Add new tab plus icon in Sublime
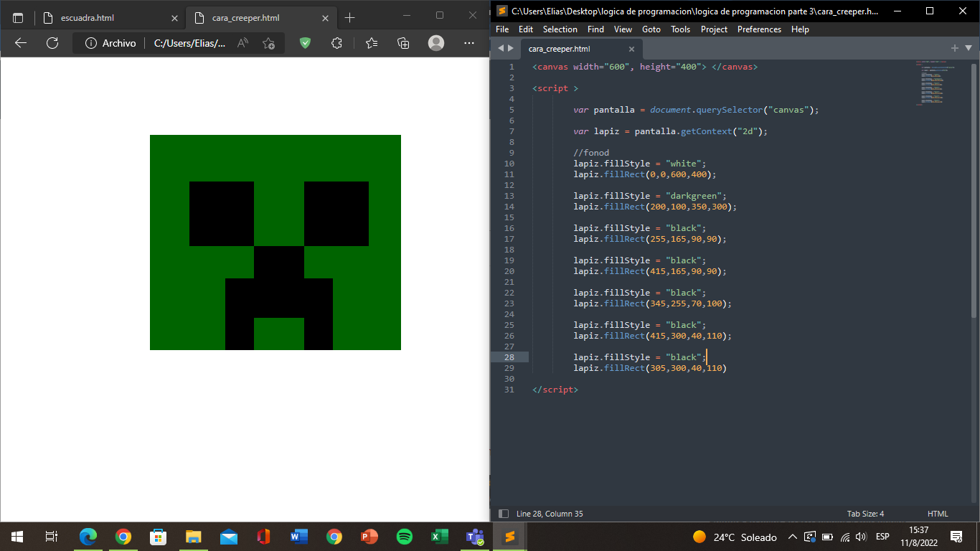This screenshot has height=551, width=980. coord(955,48)
